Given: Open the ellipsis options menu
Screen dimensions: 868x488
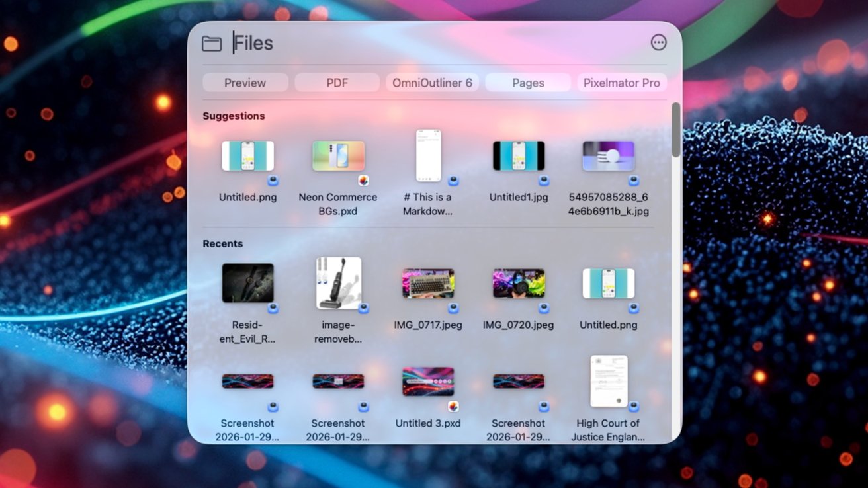Looking at the screenshot, I should [x=658, y=42].
